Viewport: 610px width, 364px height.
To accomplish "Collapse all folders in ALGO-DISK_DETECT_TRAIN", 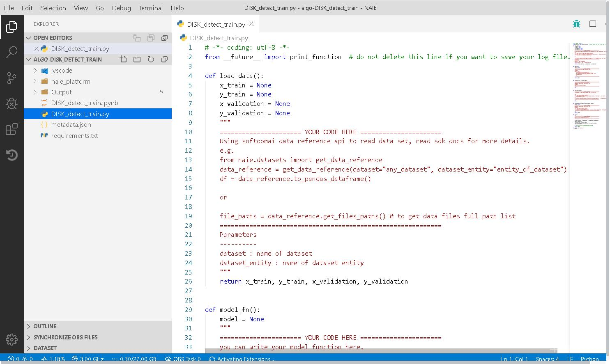I will [x=164, y=60].
